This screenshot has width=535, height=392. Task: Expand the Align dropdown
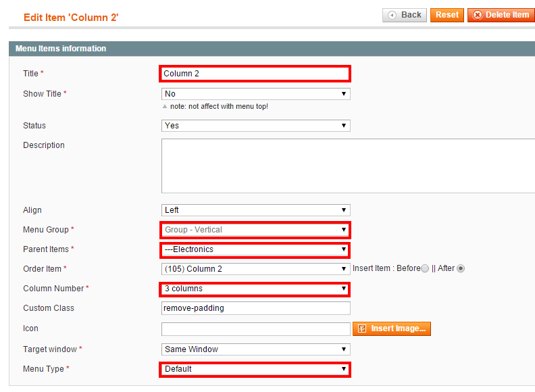pyautogui.click(x=255, y=210)
